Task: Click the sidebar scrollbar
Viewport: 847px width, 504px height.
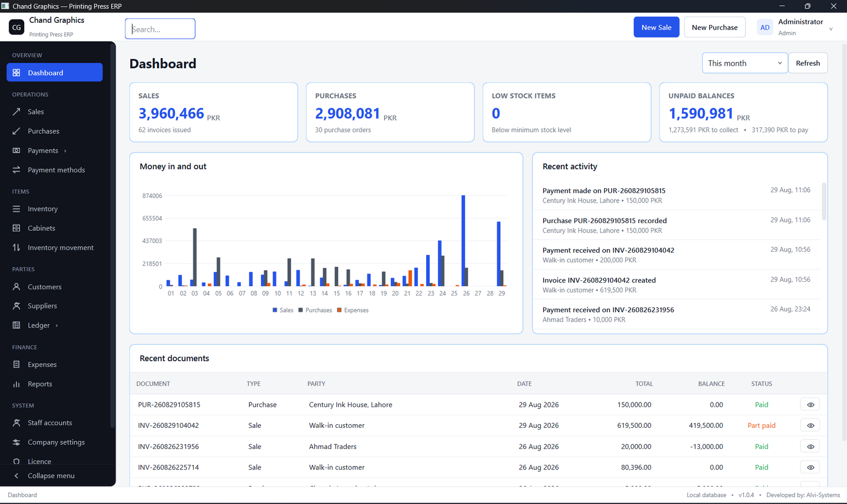Action: point(112,235)
